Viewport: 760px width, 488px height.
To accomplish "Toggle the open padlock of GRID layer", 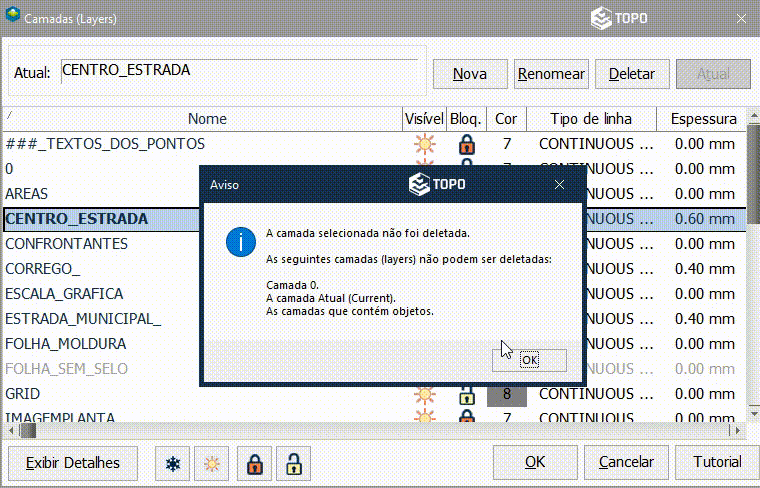I will tap(466, 394).
